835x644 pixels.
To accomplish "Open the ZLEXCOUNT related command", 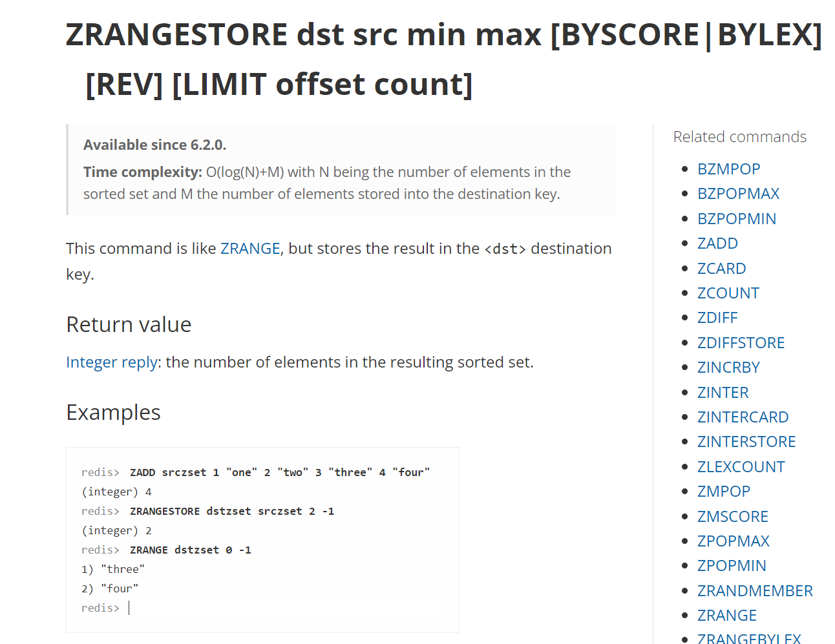I will point(741,466).
